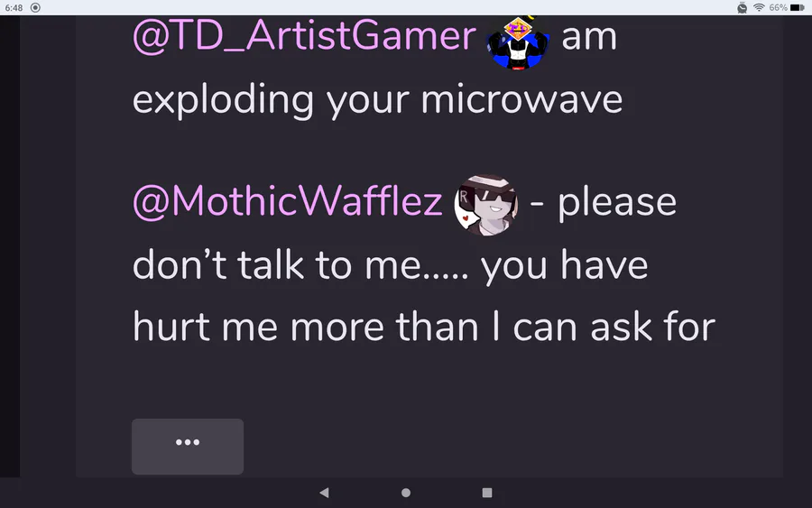Tap the screen recording indicator icon
812x508 pixels.
coord(35,7)
